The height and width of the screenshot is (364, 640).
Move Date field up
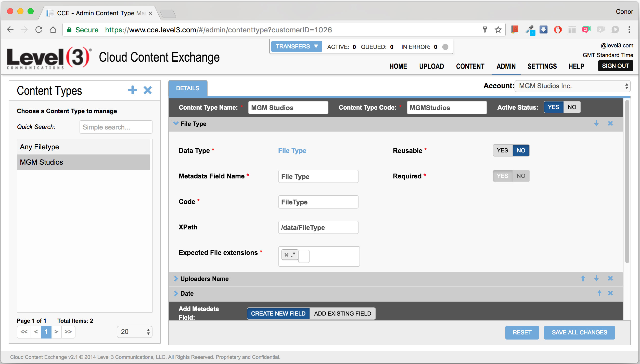tap(599, 293)
